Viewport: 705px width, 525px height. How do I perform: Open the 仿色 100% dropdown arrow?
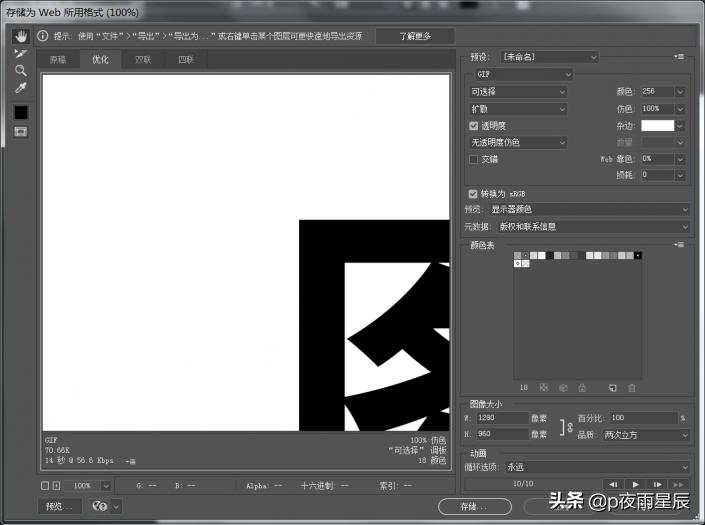click(x=680, y=109)
